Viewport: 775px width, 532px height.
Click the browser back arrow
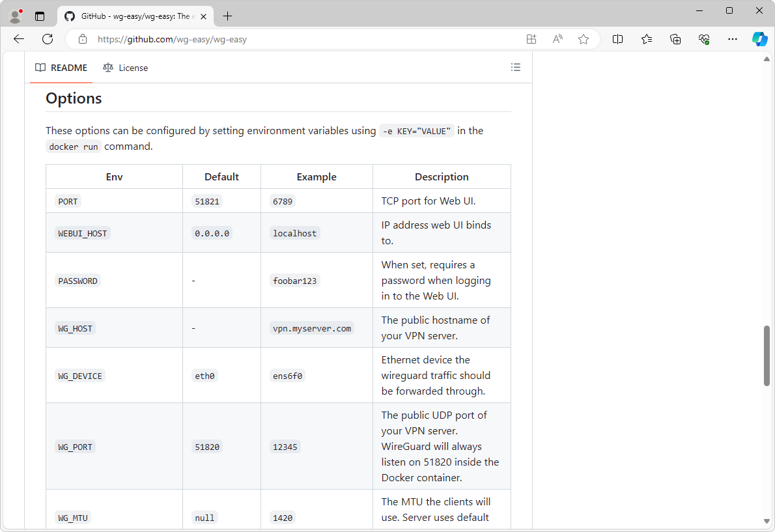(19, 39)
